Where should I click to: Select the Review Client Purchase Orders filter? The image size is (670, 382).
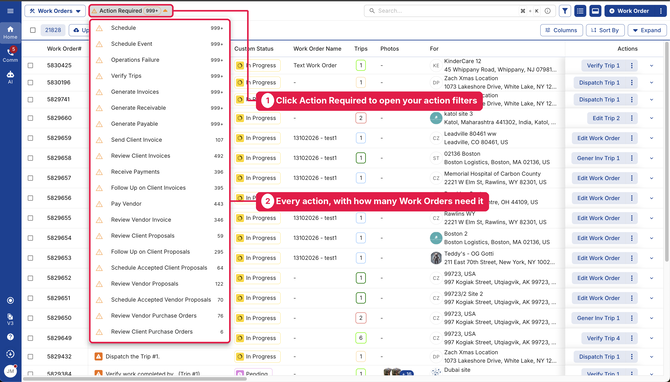coord(160,332)
